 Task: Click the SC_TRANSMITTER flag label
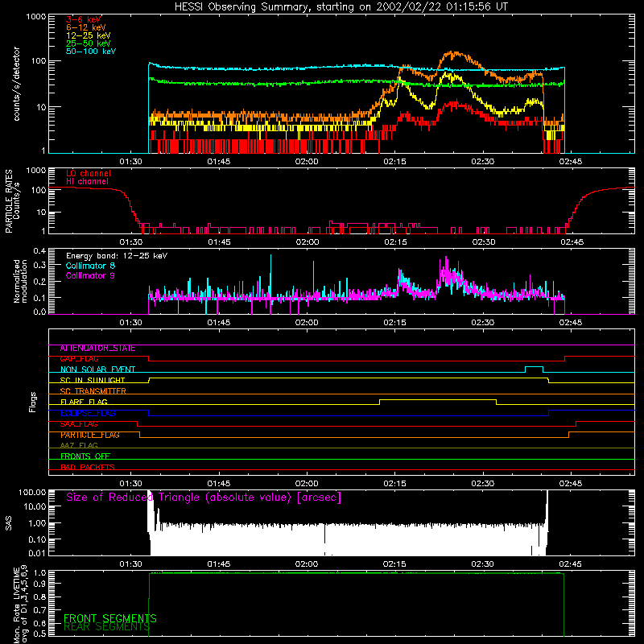pyautogui.click(x=93, y=391)
